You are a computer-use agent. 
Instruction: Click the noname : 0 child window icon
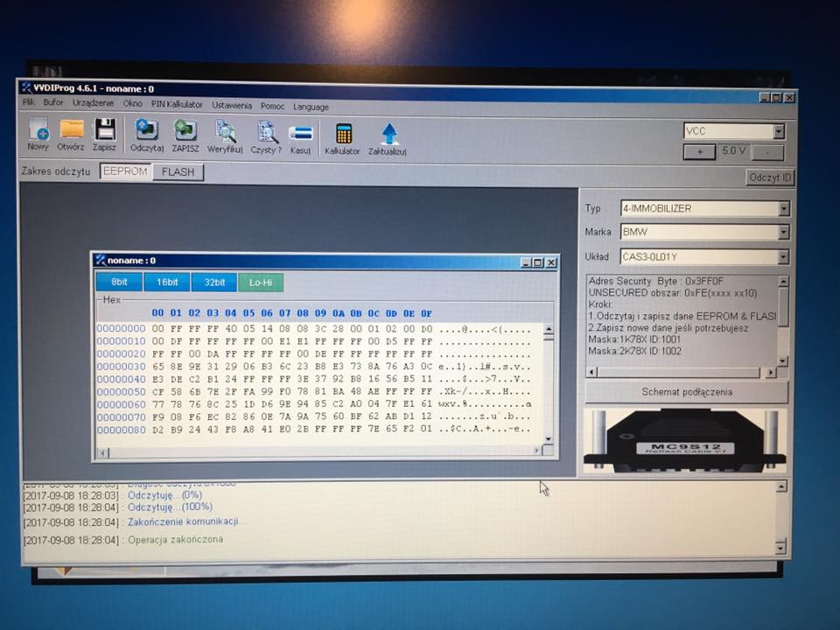[x=100, y=261]
